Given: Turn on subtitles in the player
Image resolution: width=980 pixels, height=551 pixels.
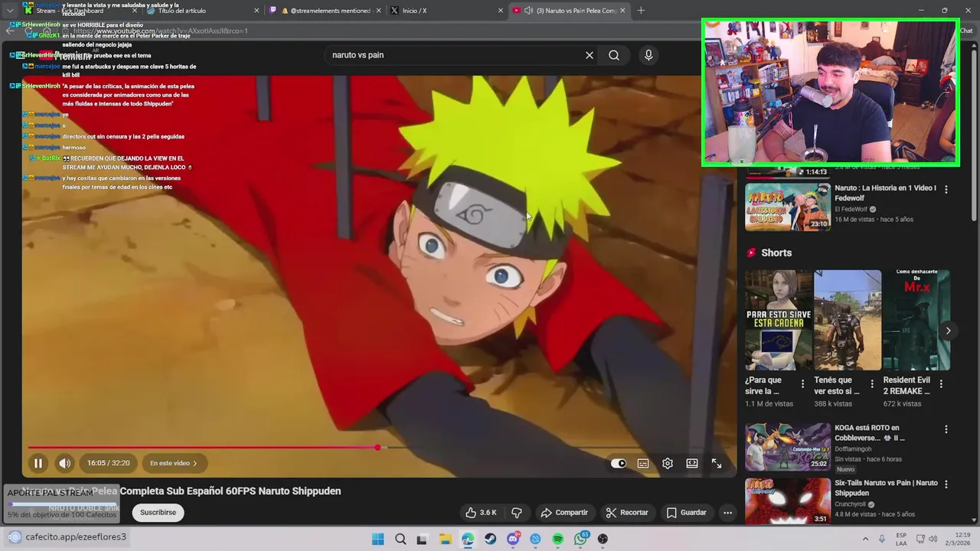Looking at the screenshot, I should click(643, 463).
